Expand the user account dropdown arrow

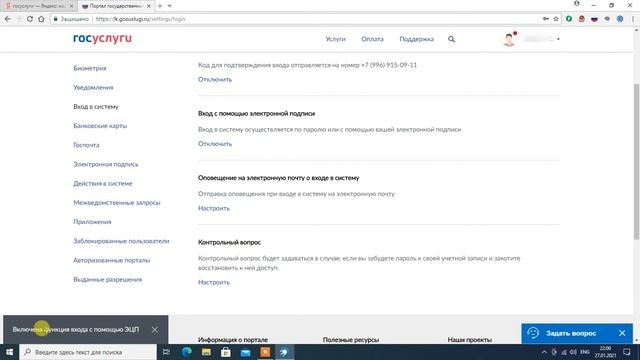tap(558, 39)
